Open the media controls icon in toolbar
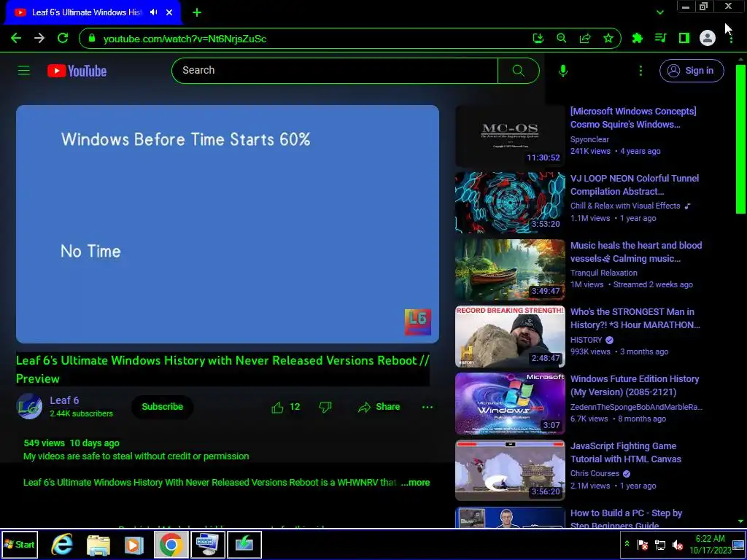747x560 pixels. point(660,38)
